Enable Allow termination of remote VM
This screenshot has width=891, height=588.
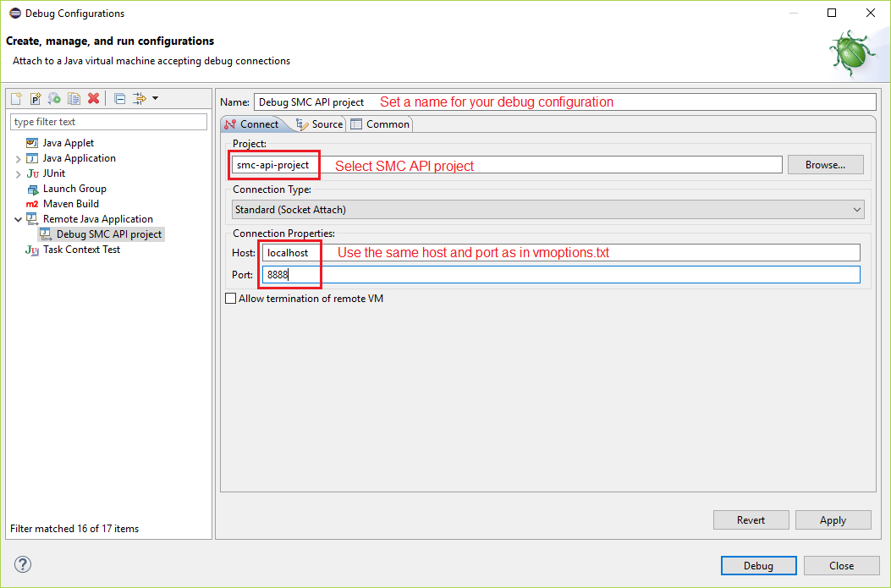pyautogui.click(x=229, y=298)
